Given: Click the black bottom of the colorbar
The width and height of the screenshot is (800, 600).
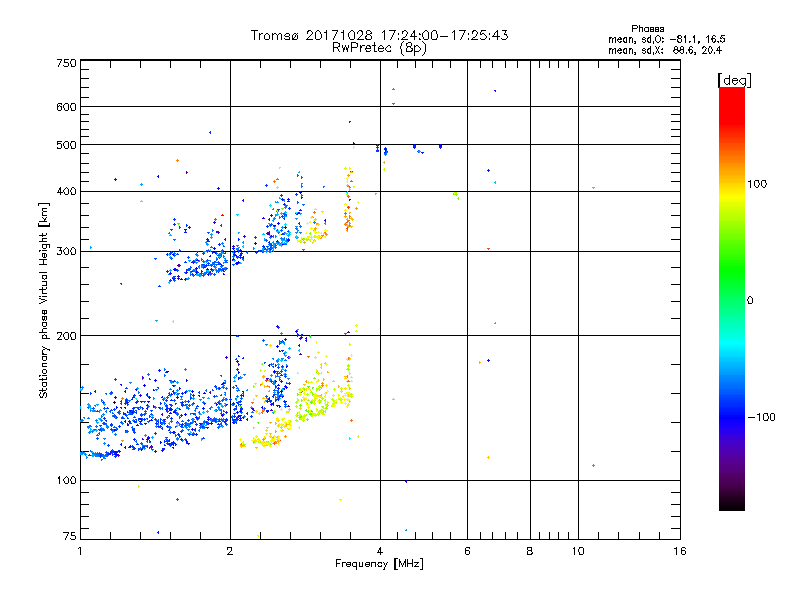Looking at the screenshot, I should click(732, 503).
